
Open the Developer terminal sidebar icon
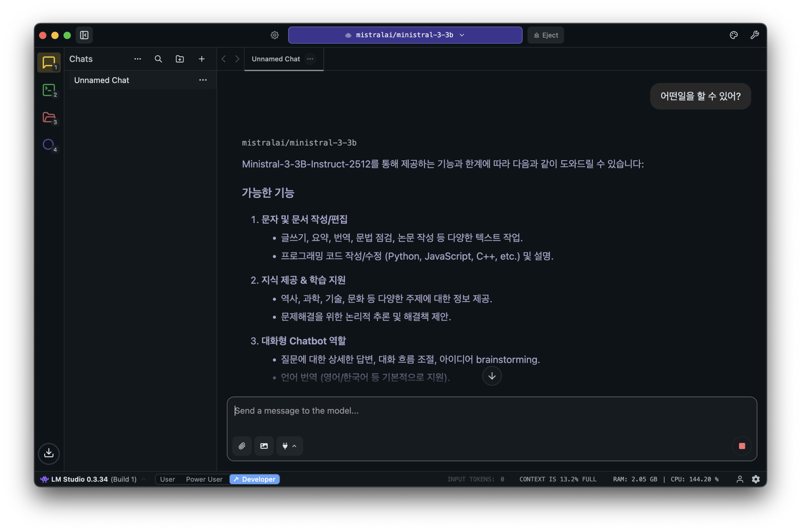(49, 90)
